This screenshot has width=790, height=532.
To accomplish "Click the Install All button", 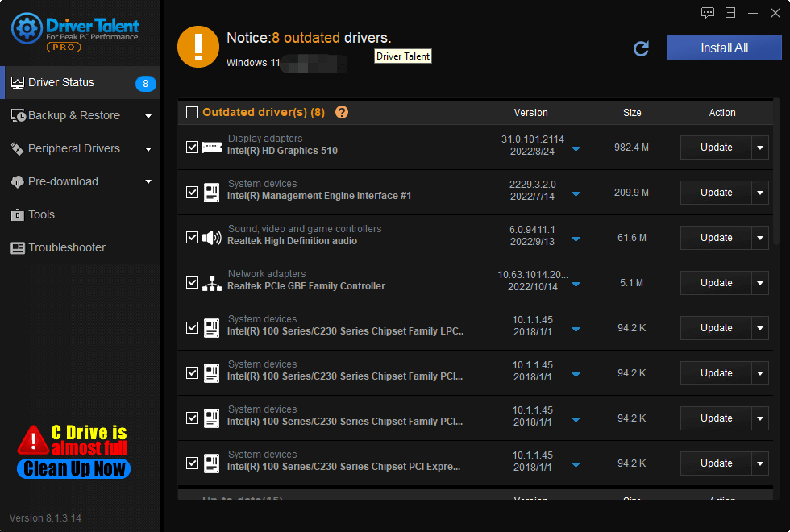I will point(724,48).
